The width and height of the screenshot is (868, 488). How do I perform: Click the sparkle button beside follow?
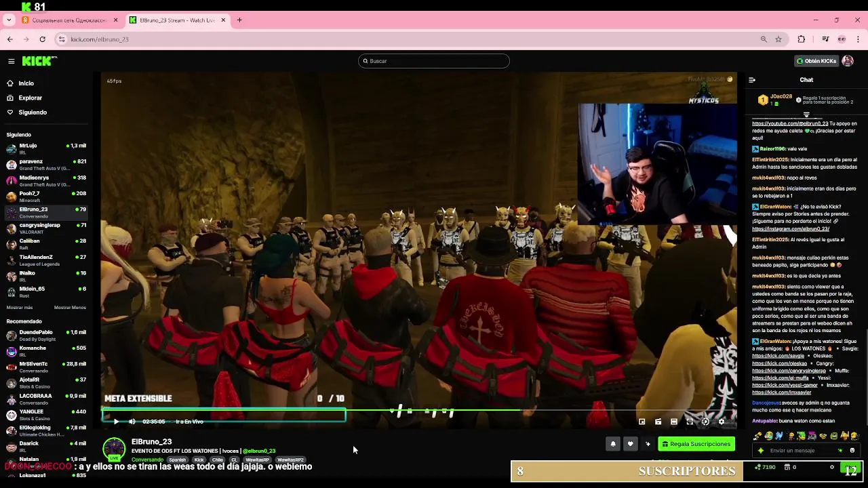click(648, 444)
